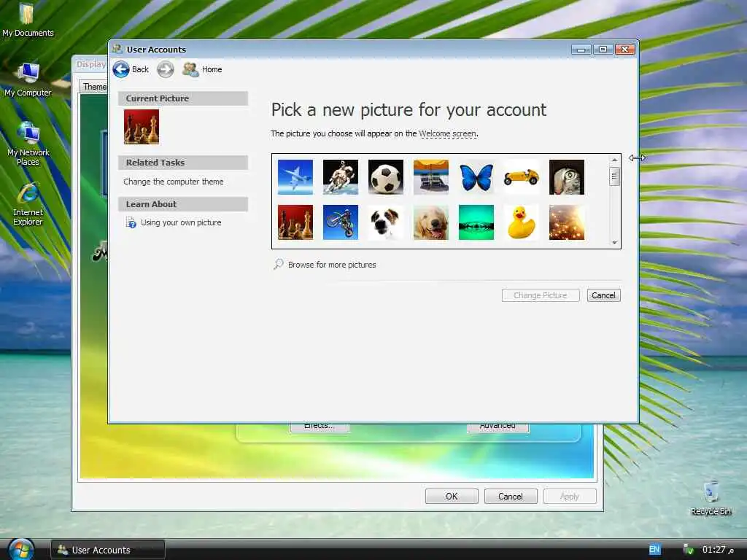Select the owl-like dark picture
Screen dimensions: 747x560
[567, 177]
